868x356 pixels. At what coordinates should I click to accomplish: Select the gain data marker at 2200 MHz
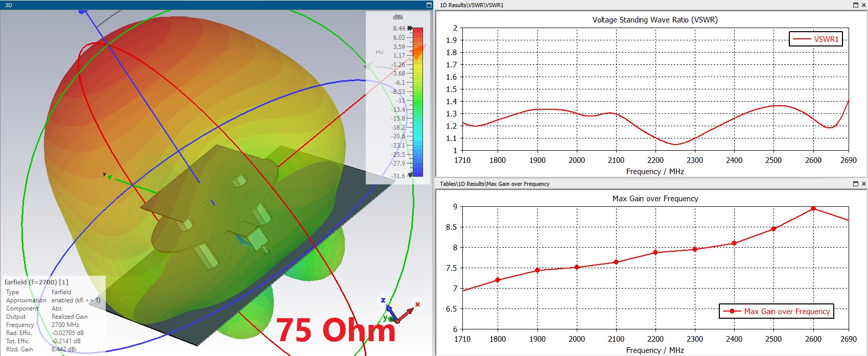click(655, 252)
